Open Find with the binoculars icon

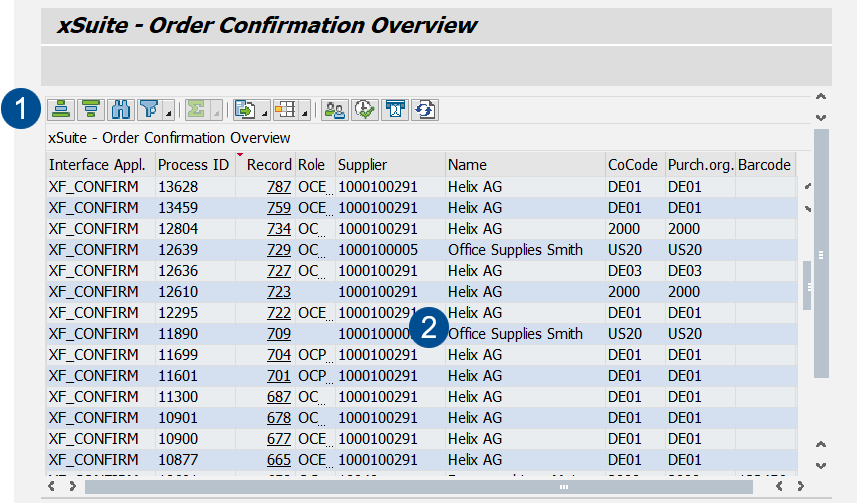[x=122, y=109]
